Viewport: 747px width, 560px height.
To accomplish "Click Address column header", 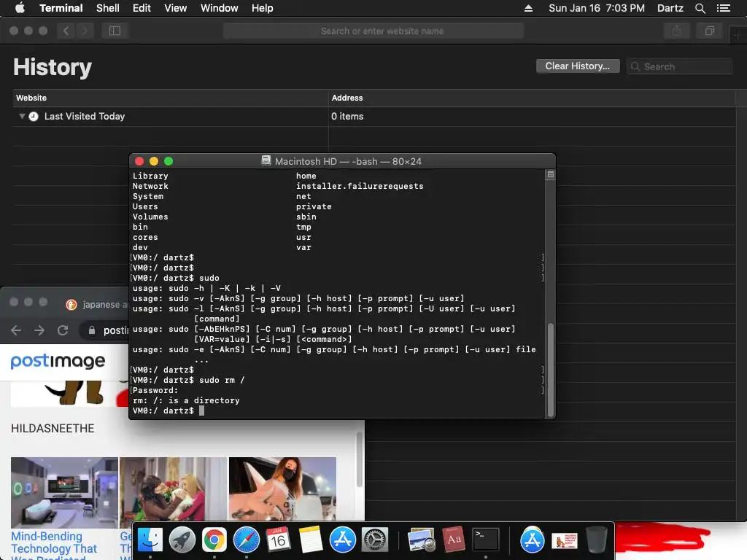I will (532, 98).
